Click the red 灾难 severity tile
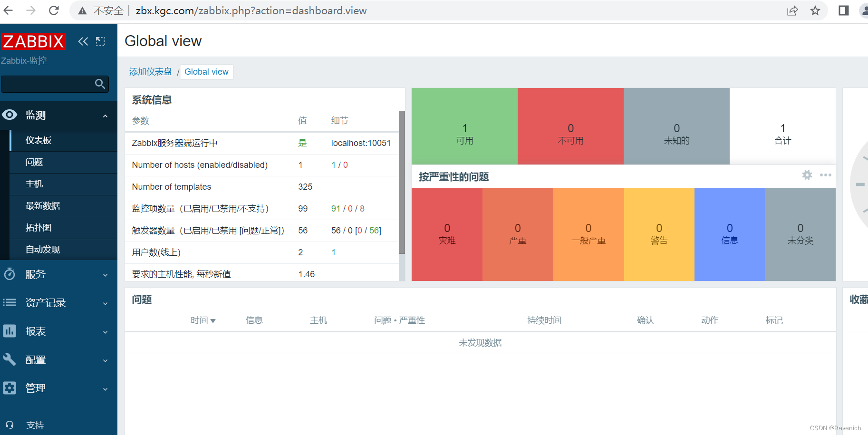The width and height of the screenshot is (868, 435). [x=447, y=234]
